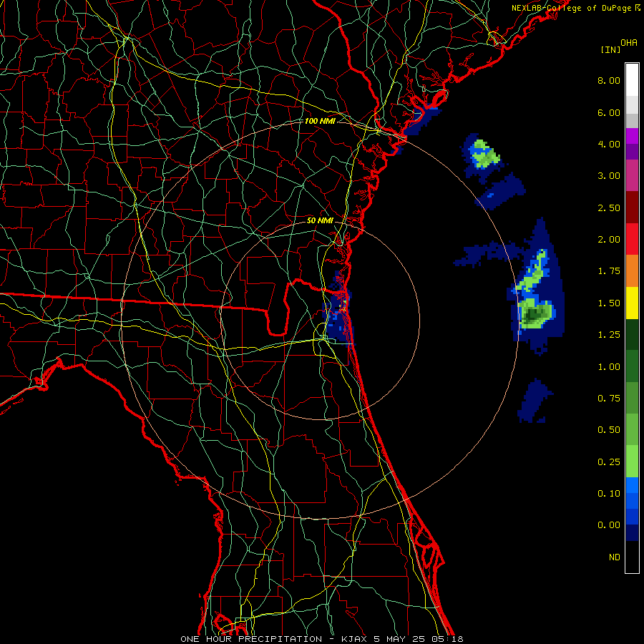Select the 3.00 legend value
The width and height of the screenshot is (644, 644).
click(x=609, y=176)
